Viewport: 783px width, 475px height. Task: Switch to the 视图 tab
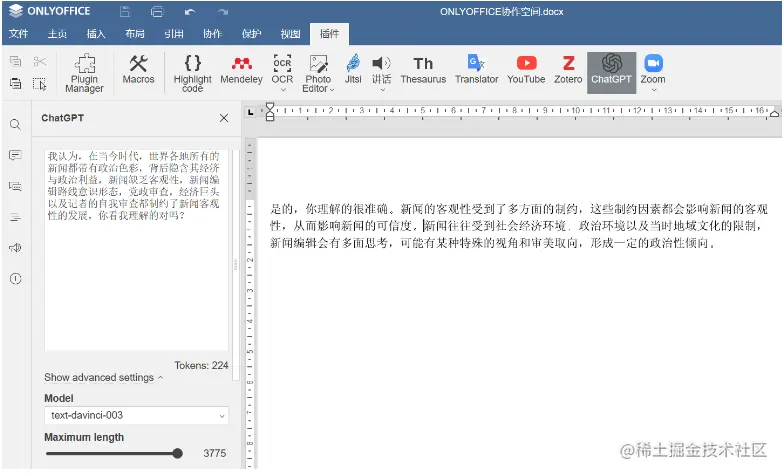290,34
